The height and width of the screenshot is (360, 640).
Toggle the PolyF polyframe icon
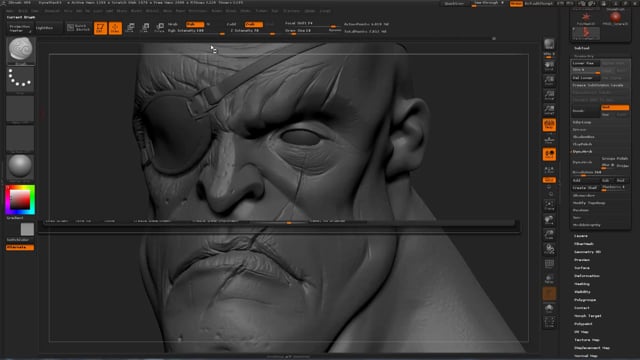point(549,264)
